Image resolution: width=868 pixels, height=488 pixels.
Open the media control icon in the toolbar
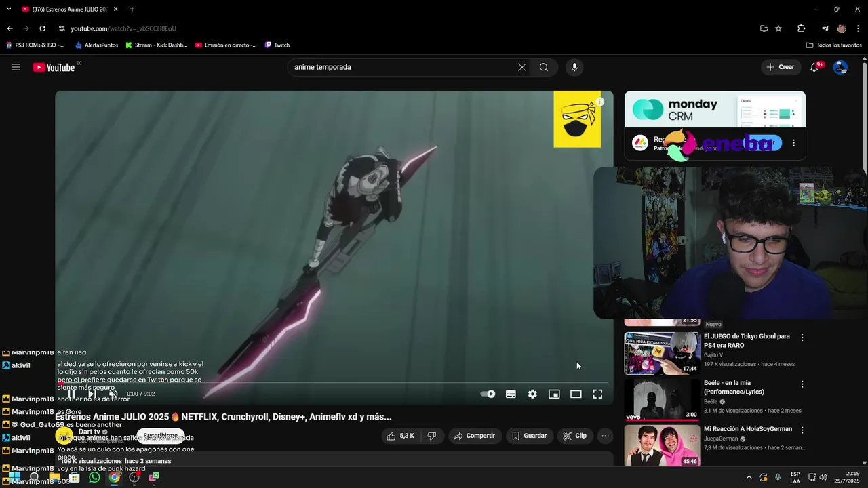825,28
